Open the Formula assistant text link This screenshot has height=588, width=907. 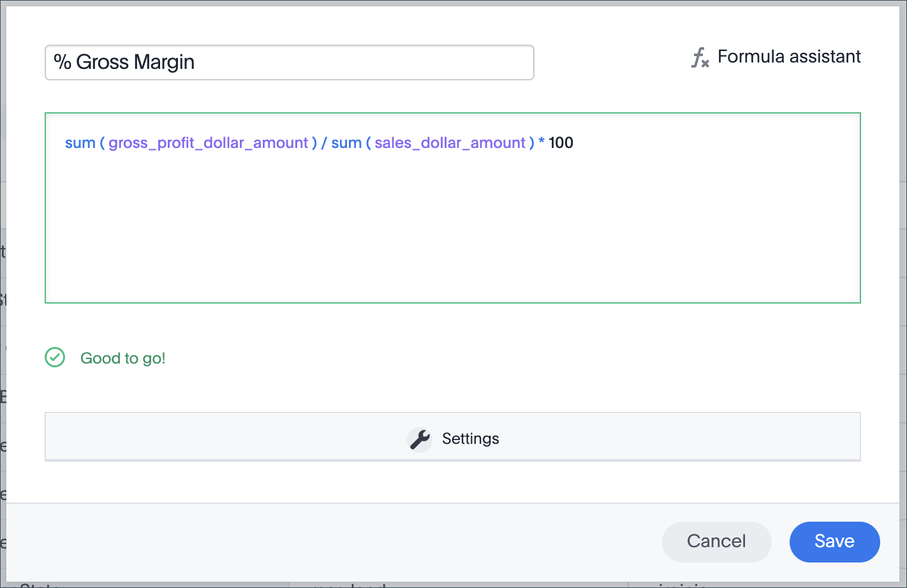(x=789, y=57)
